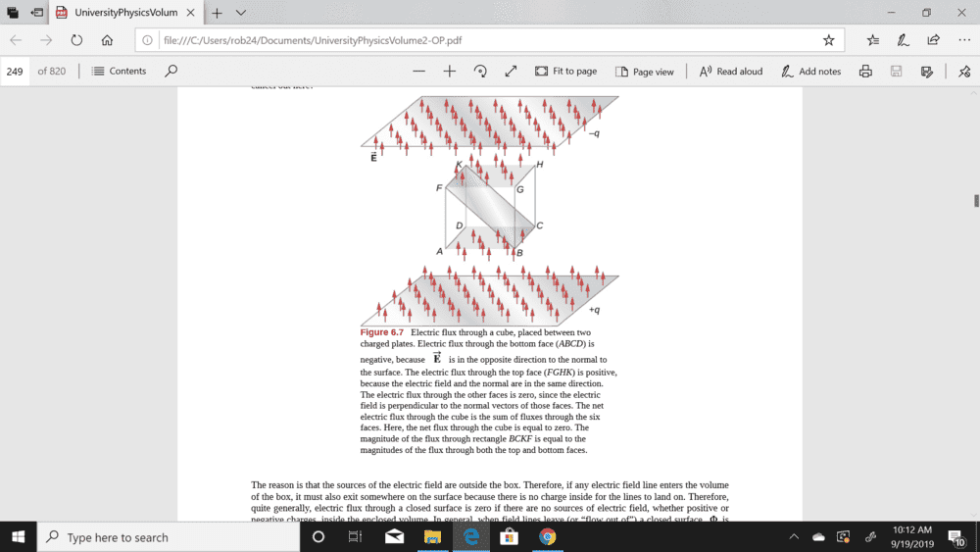
Task: Zoom out of the PDF
Action: pyautogui.click(x=418, y=72)
